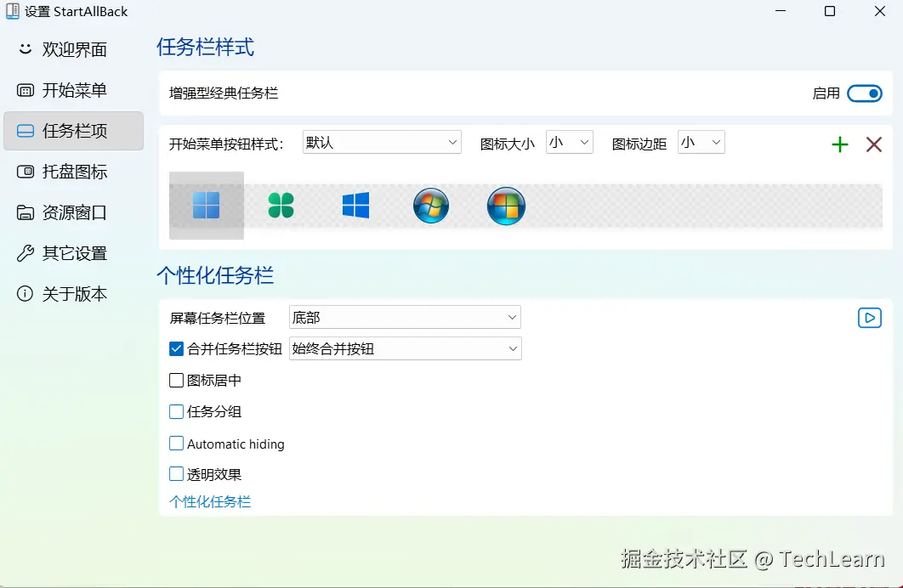Go to 托盘图标 settings
The image size is (903, 588).
pyautogui.click(x=74, y=172)
